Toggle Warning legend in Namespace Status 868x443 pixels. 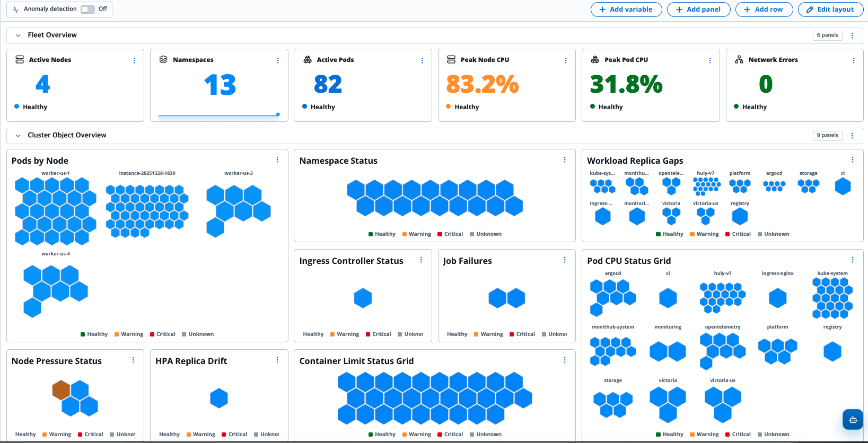[x=417, y=234]
